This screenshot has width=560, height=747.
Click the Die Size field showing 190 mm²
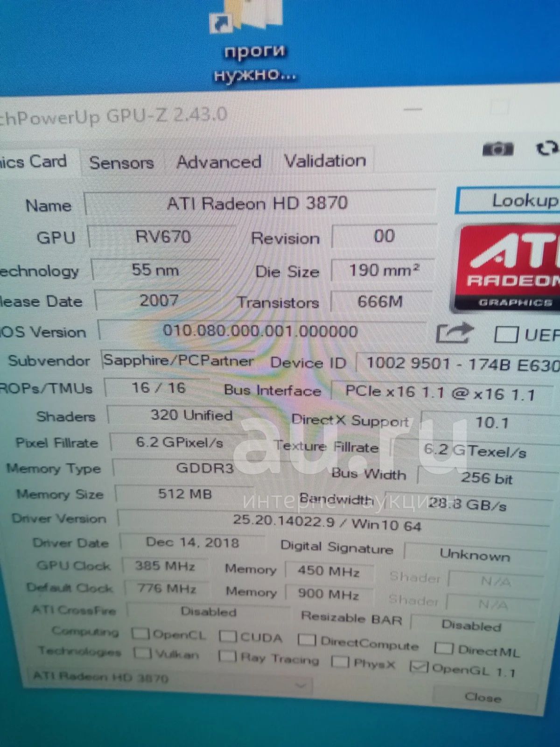383,270
